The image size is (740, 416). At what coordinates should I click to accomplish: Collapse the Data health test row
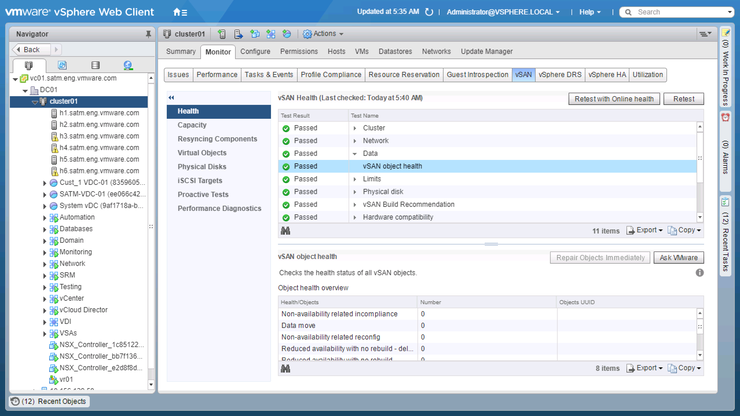(355, 153)
